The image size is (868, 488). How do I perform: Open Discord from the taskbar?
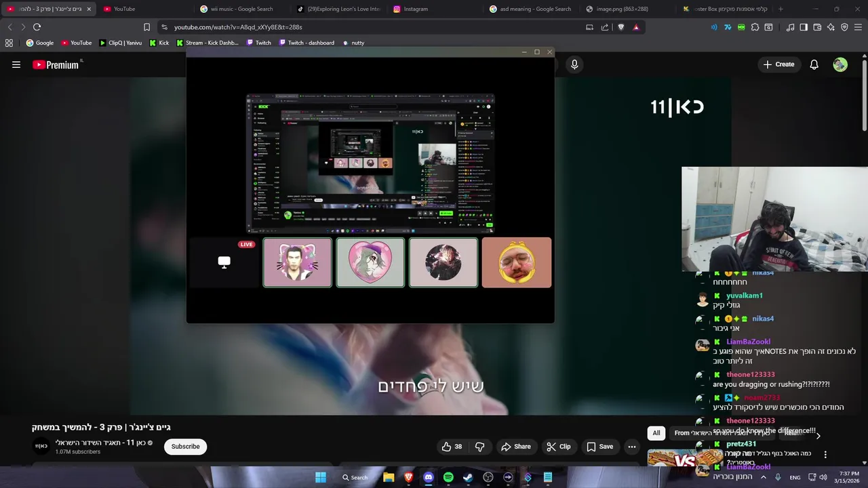click(429, 477)
